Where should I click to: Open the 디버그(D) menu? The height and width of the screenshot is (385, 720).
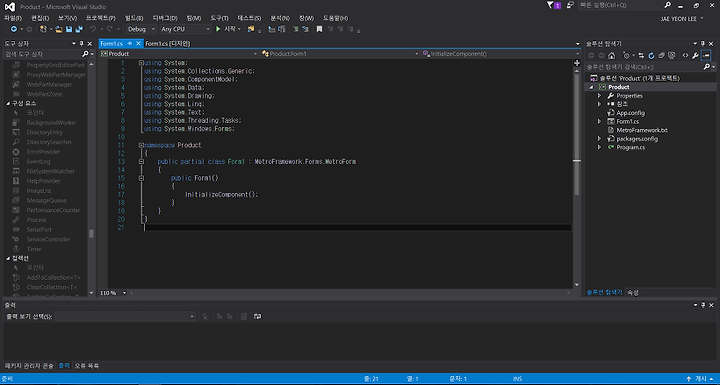click(165, 18)
